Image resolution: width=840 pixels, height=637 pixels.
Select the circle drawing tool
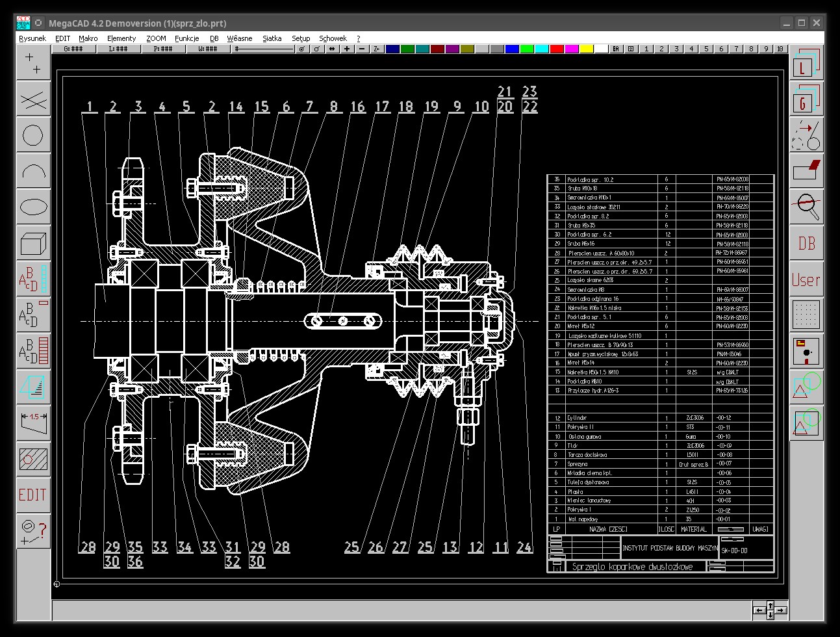[33, 135]
